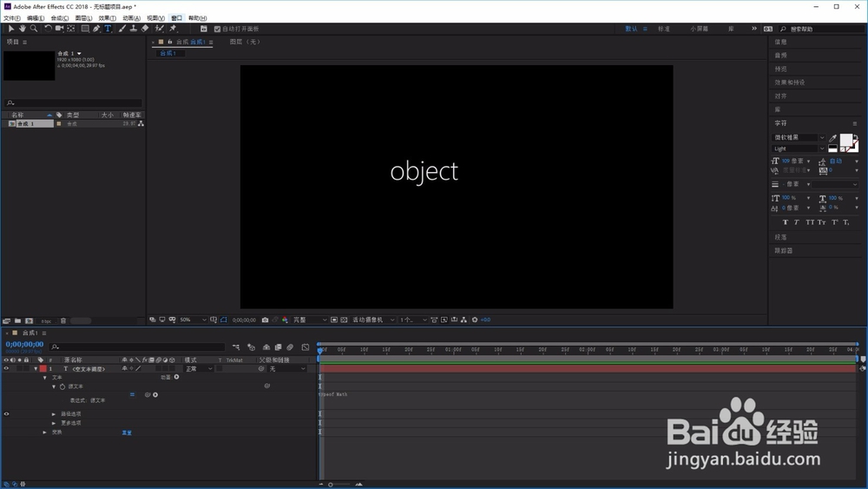Toggle visibility eye of the text layer
The width and height of the screenshot is (868, 489).
pos(6,368)
